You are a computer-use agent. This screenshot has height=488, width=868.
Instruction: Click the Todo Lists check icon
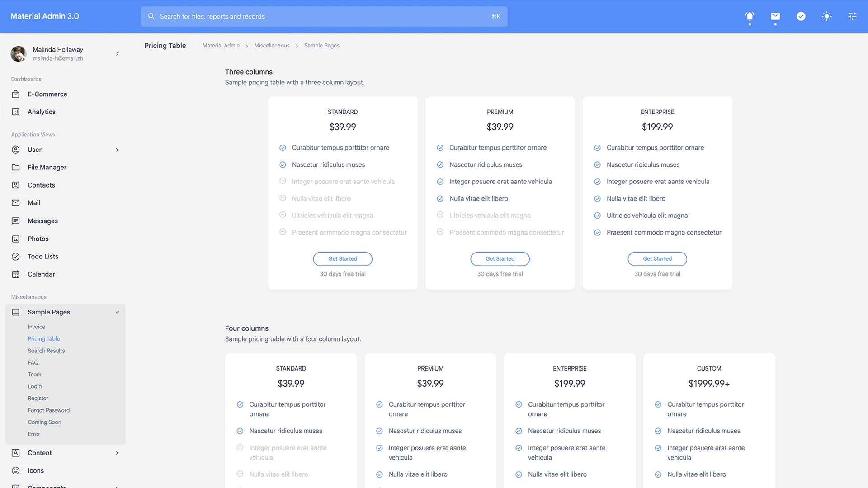click(x=16, y=257)
